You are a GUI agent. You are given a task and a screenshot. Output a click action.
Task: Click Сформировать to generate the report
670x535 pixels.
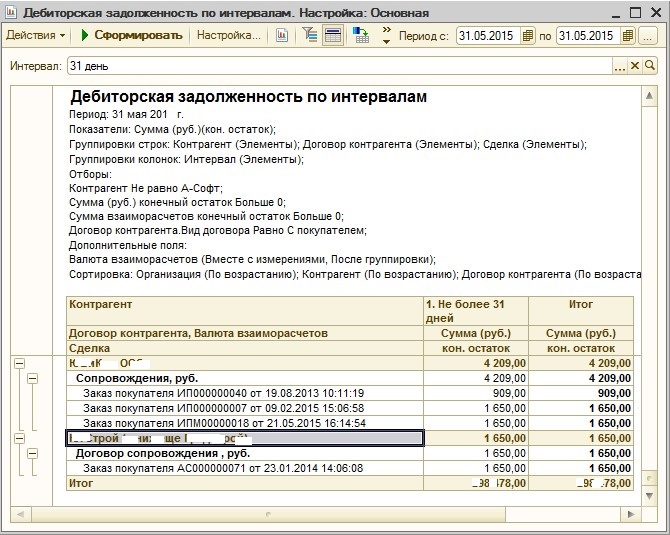click(x=132, y=35)
